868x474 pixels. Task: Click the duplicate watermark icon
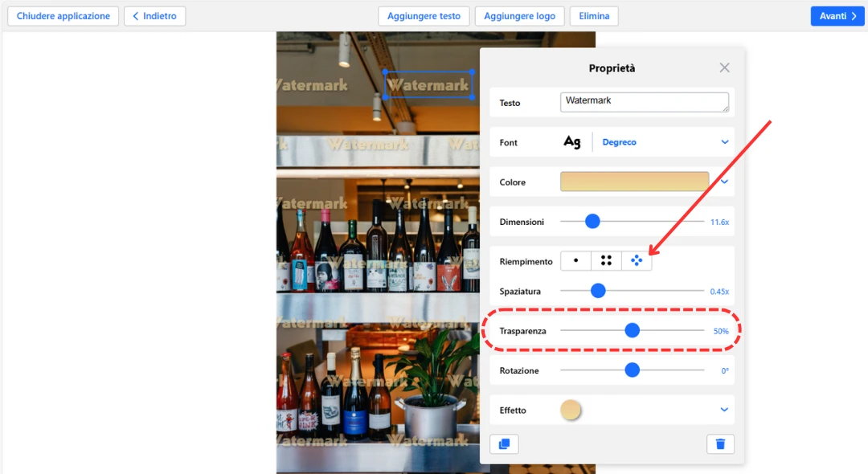pos(504,444)
